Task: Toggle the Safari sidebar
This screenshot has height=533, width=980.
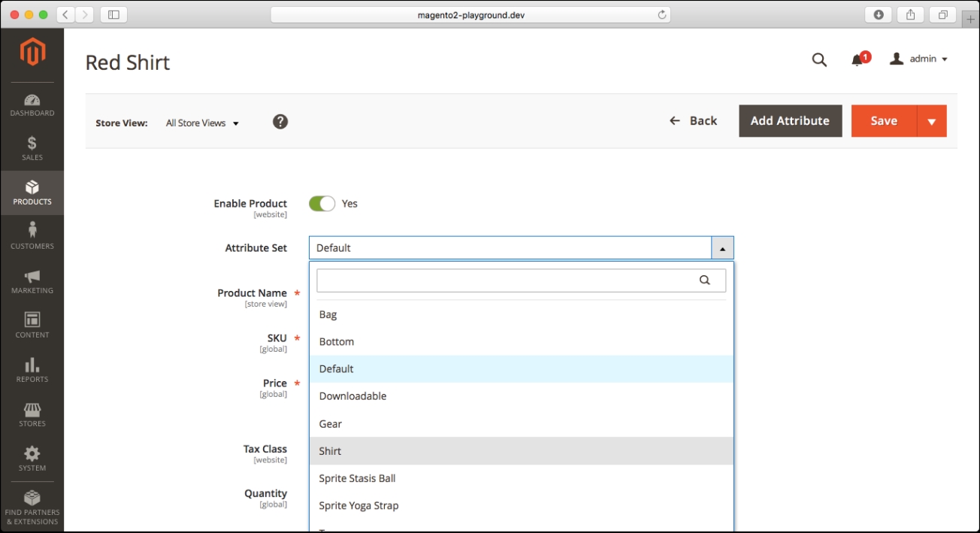Action: [114, 14]
